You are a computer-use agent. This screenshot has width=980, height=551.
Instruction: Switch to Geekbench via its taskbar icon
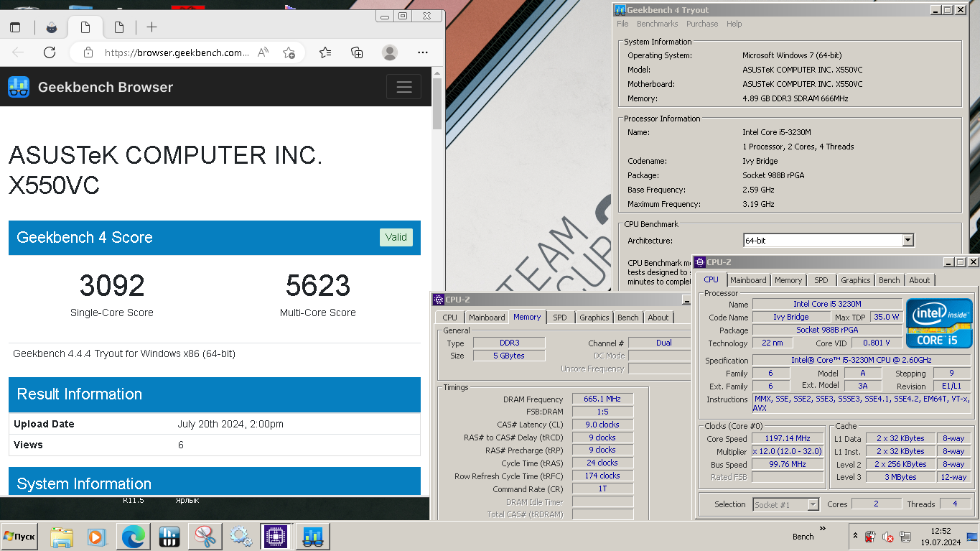[x=312, y=537]
